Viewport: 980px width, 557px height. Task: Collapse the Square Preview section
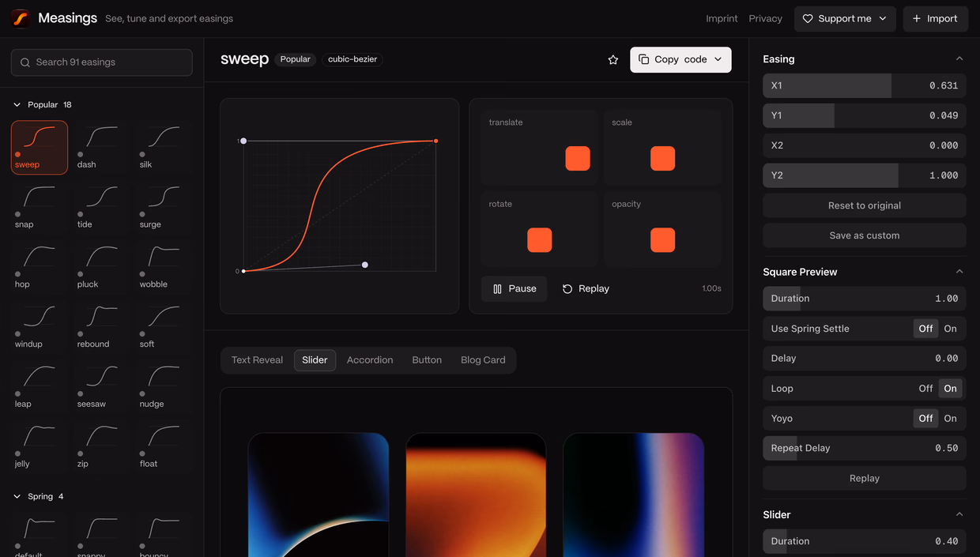pyautogui.click(x=959, y=272)
